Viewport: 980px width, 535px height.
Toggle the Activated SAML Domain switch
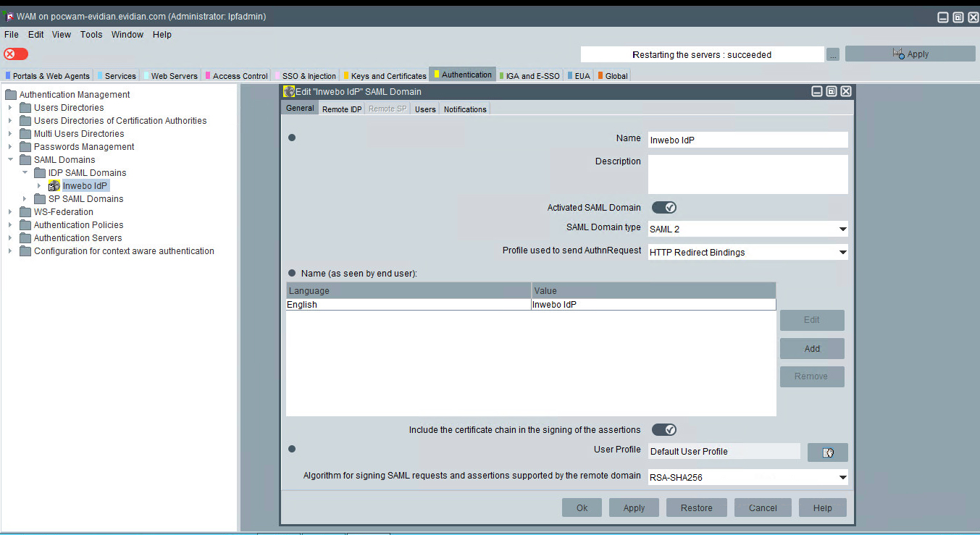click(x=663, y=208)
